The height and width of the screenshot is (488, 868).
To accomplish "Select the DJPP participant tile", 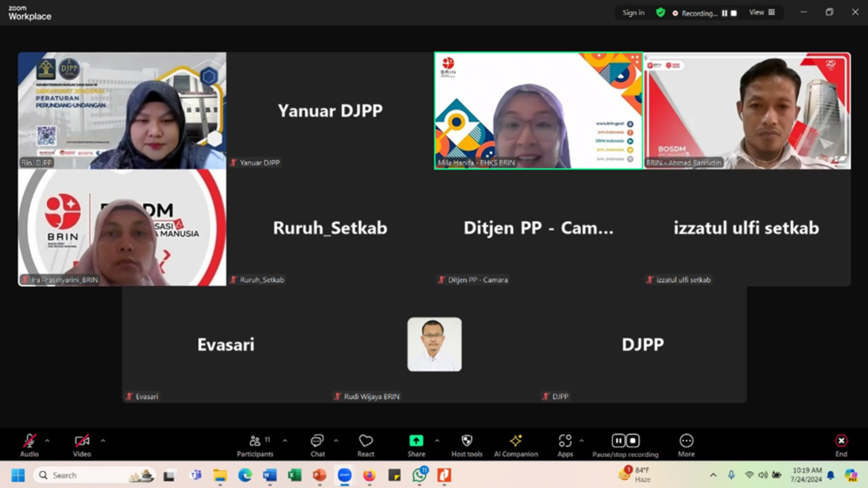I will 643,345.
